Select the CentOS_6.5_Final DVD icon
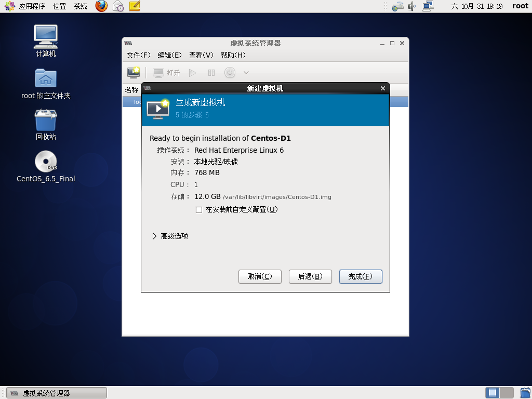The image size is (532, 399). pyautogui.click(x=46, y=166)
